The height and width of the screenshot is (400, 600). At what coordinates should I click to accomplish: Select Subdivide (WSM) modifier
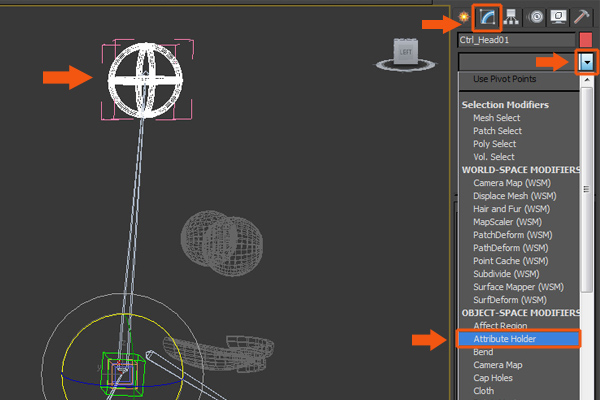click(x=506, y=274)
